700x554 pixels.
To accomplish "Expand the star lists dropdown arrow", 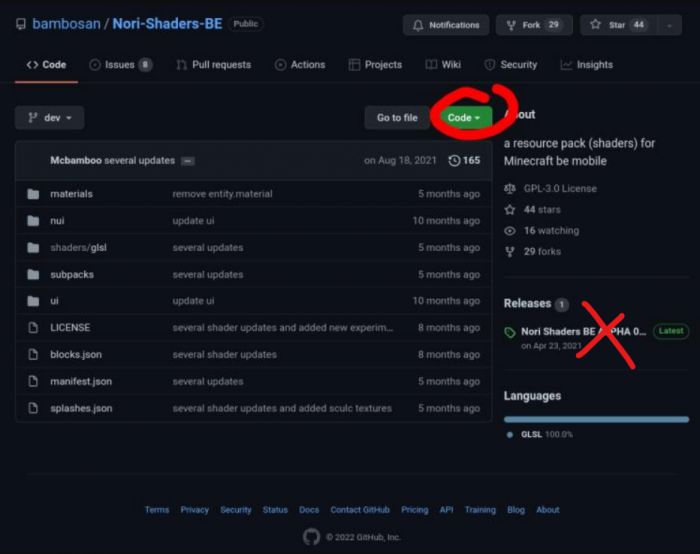I will point(669,25).
